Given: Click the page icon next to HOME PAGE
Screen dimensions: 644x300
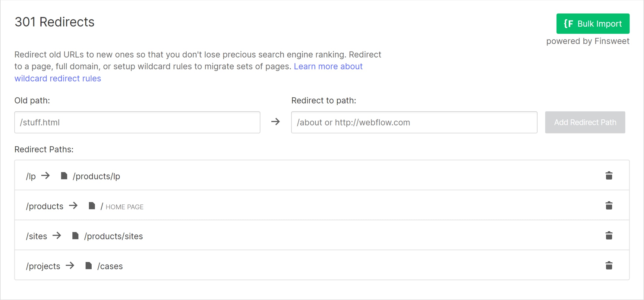Looking at the screenshot, I should [x=92, y=206].
